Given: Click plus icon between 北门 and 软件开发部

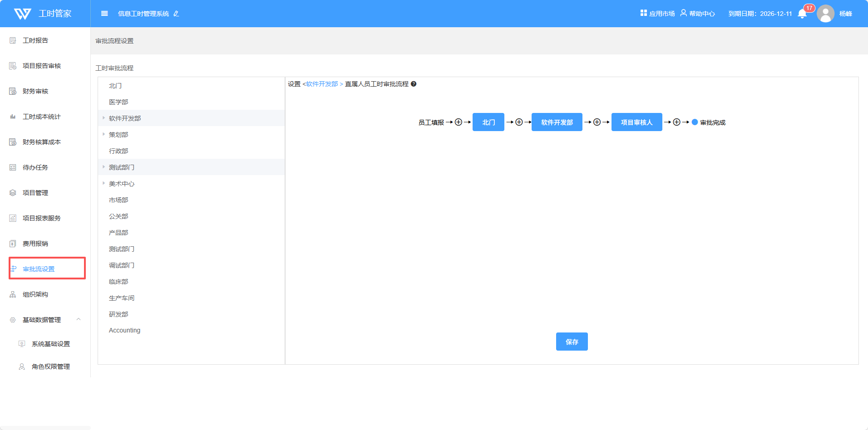Looking at the screenshot, I should pos(519,122).
